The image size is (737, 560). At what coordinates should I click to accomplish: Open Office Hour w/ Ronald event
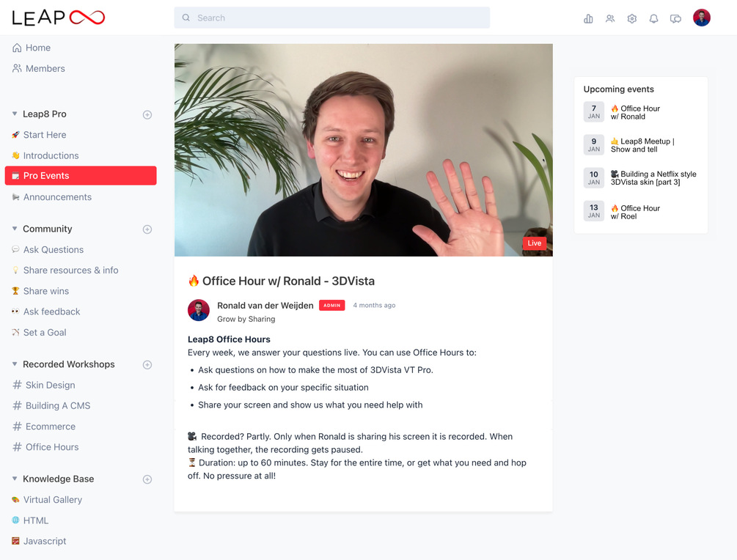635,112
